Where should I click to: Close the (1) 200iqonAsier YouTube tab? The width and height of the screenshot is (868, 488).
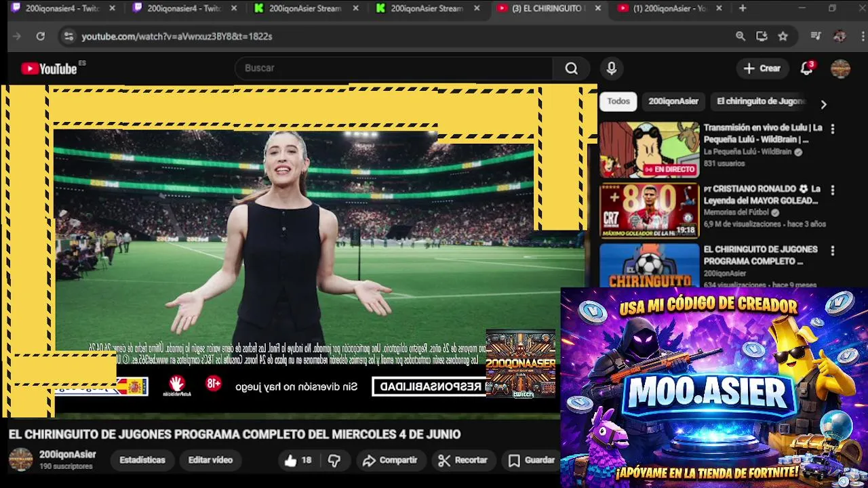[719, 8]
